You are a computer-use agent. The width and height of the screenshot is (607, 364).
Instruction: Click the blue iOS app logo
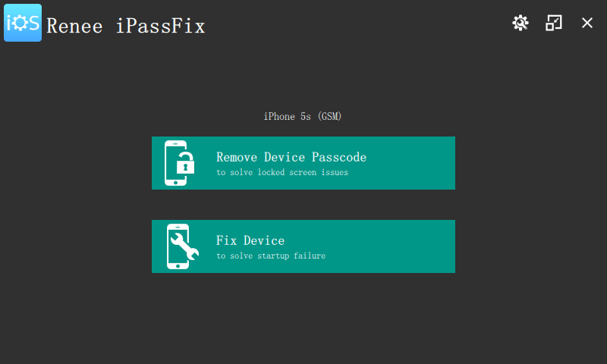23,23
